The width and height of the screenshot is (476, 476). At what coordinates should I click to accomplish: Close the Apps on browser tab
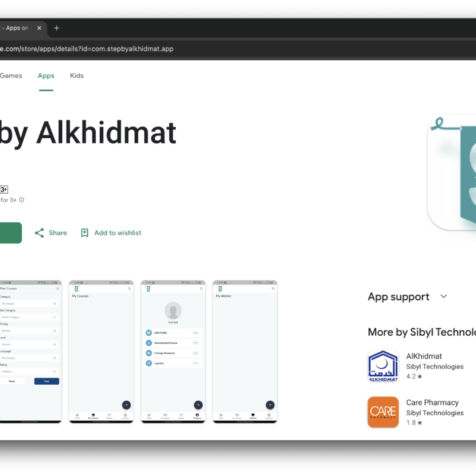[x=39, y=28]
